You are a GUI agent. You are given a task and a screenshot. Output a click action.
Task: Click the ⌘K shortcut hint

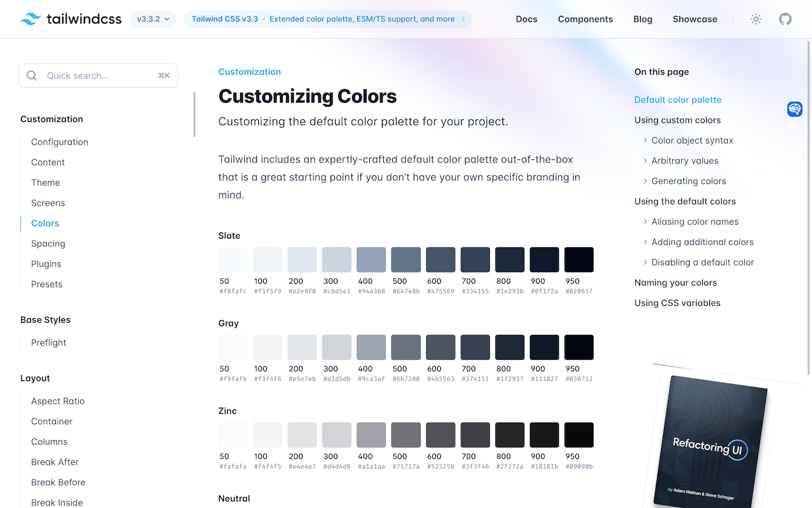pyautogui.click(x=164, y=76)
